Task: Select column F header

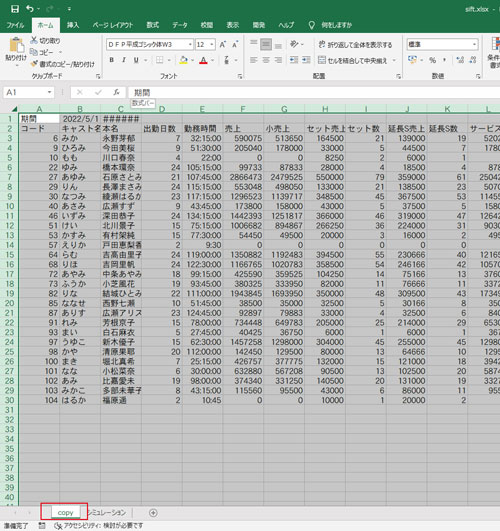Action: point(243,109)
